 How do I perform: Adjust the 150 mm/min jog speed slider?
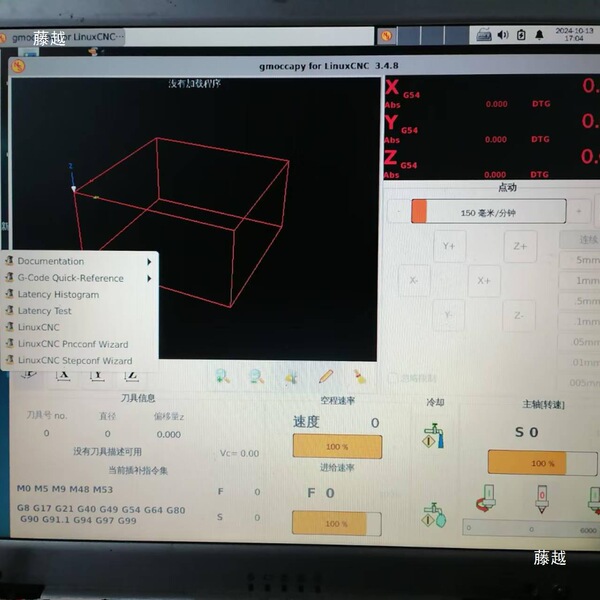(x=489, y=211)
